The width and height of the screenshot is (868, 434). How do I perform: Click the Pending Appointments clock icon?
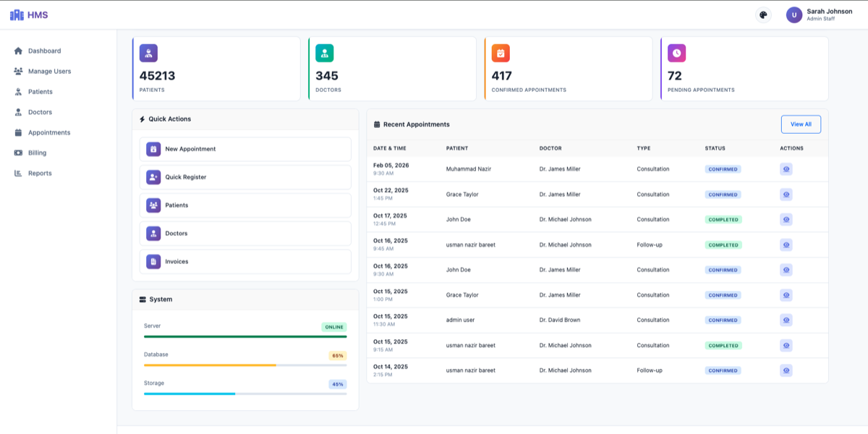point(676,52)
